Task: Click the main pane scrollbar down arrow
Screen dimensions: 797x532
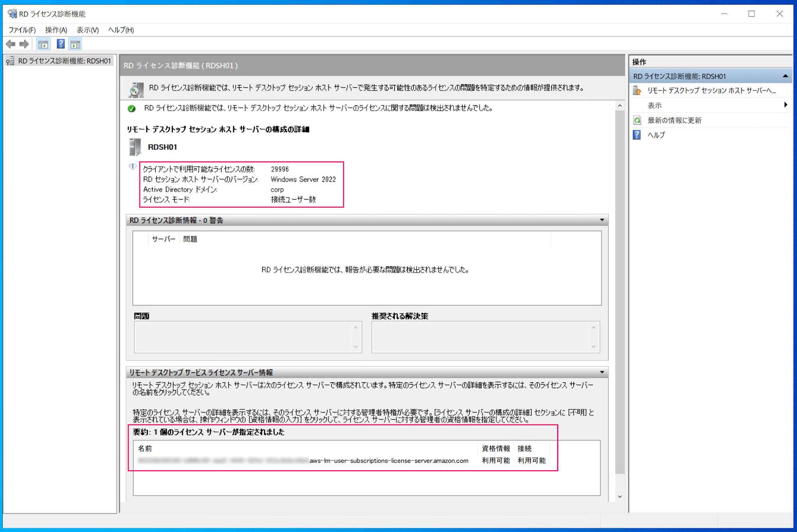Action: (x=620, y=497)
